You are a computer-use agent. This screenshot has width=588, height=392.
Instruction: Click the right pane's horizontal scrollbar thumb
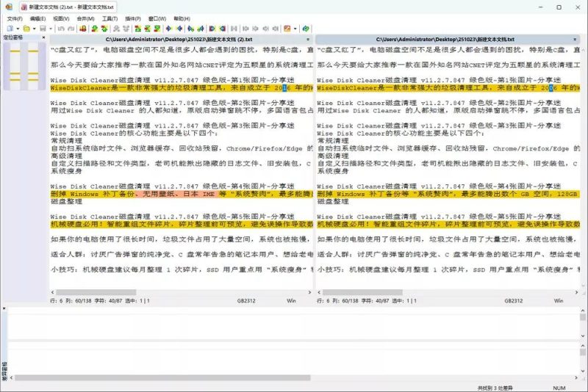click(362, 292)
